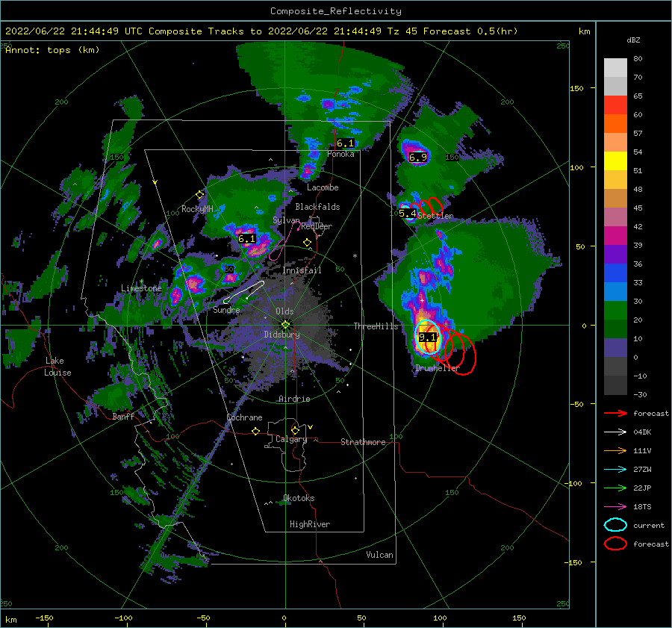The image size is (672, 628).
Task: Click the ThreeHills city label
Action: coord(376,326)
